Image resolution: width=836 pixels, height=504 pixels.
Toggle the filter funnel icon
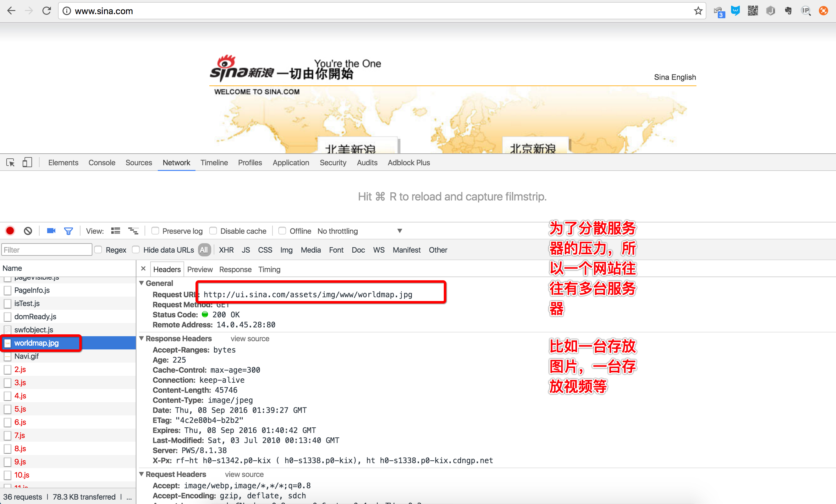[x=68, y=231]
